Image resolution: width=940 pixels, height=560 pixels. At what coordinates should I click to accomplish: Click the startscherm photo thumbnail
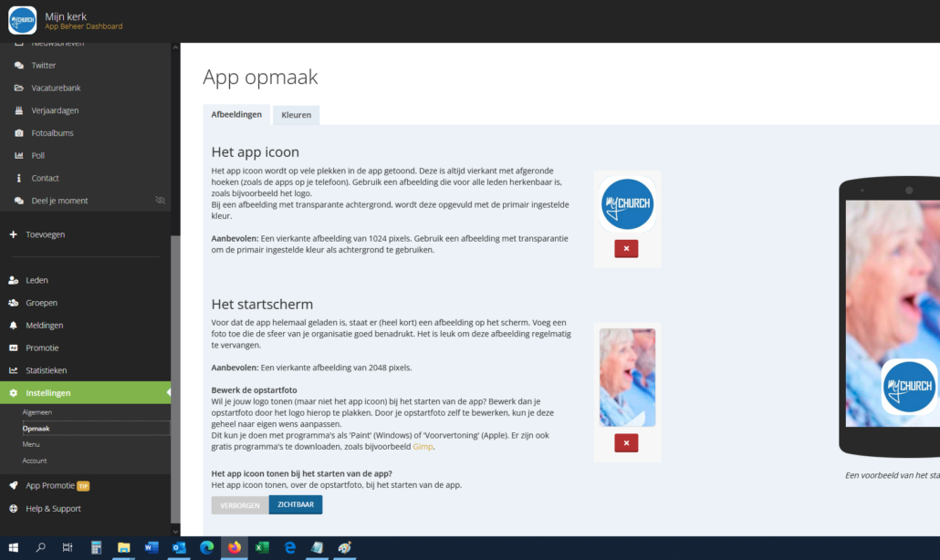tap(627, 378)
